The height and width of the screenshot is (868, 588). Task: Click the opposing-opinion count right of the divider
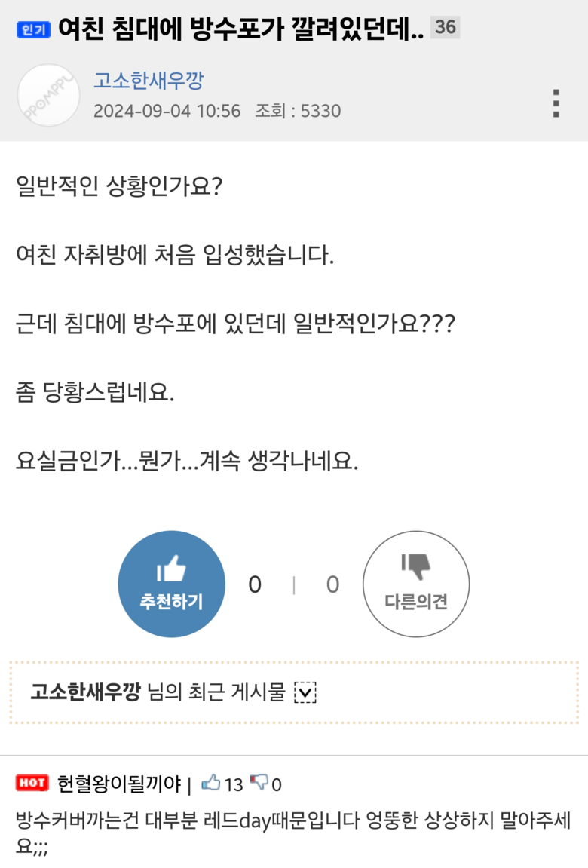(x=332, y=584)
